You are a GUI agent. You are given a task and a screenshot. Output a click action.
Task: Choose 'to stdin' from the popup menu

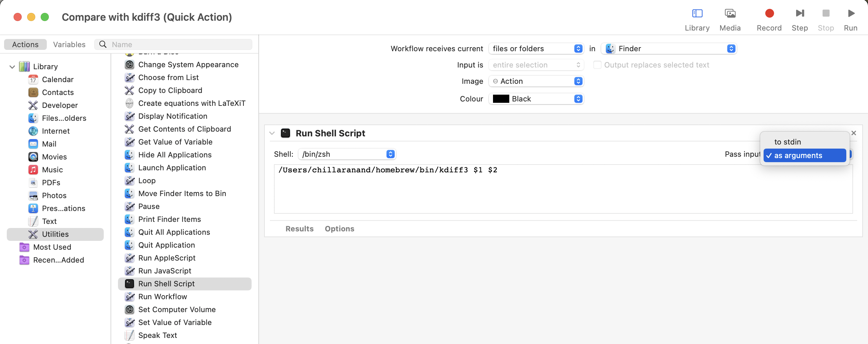(x=805, y=142)
